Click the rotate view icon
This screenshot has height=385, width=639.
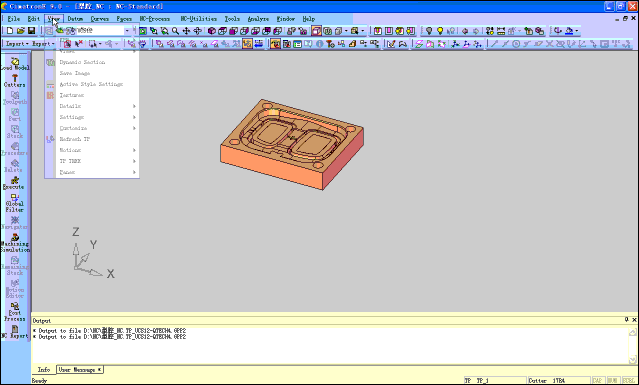pyautogui.click(x=197, y=31)
